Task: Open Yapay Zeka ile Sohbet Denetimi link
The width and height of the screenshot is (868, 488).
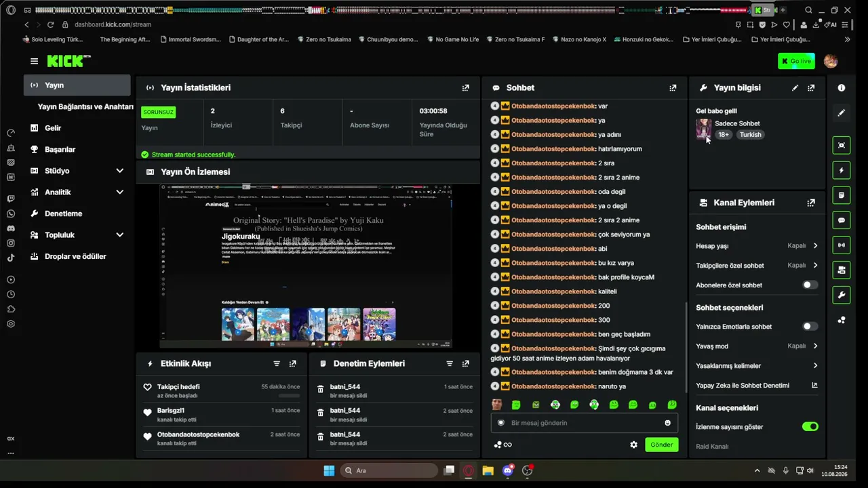Action: (x=757, y=386)
